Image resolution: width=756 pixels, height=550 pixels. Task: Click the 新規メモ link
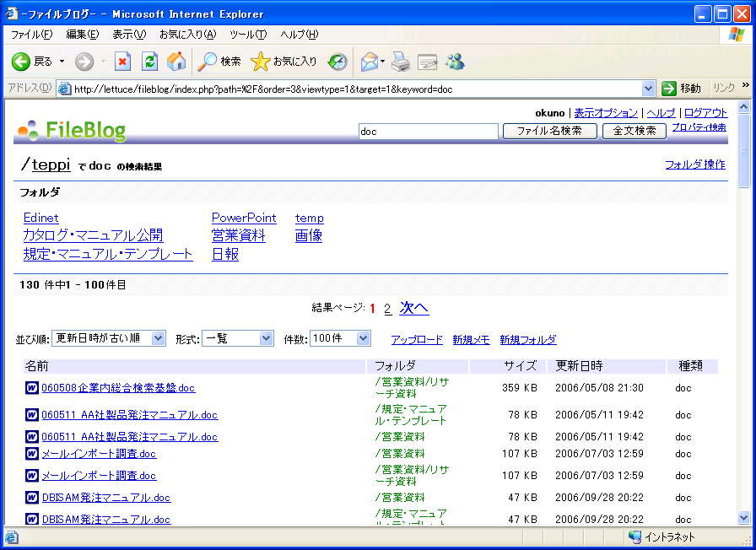click(471, 340)
